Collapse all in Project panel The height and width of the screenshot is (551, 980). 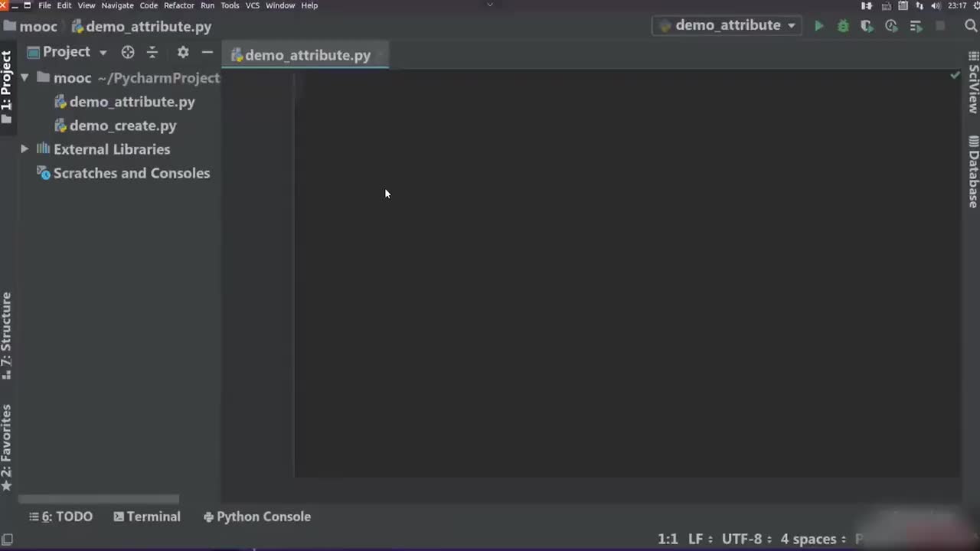pyautogui.click(x=152, y=52)
